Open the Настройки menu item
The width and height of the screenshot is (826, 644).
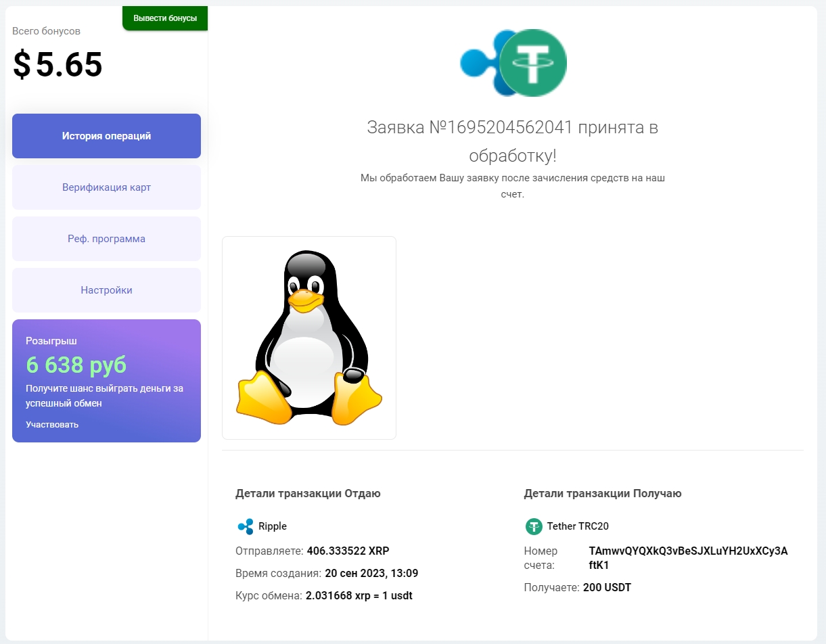point(106,290)
